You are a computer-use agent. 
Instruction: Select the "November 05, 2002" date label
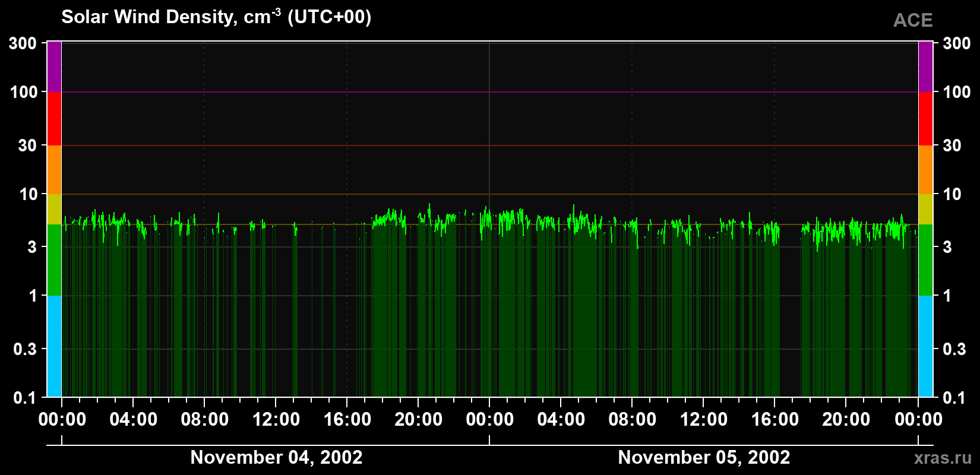[704, 457]
